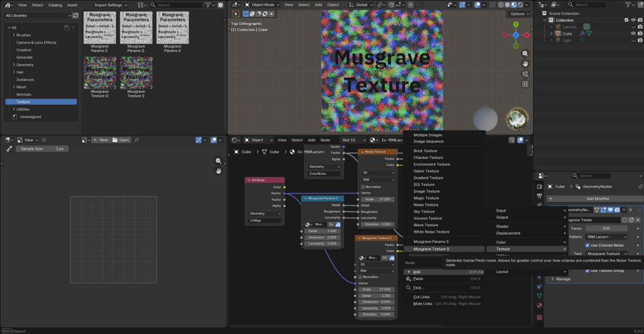The height and width of the screenshot is (334, 644).
Task: Toggle the Use Texture Group checkbox
Action: click(588, 271)
